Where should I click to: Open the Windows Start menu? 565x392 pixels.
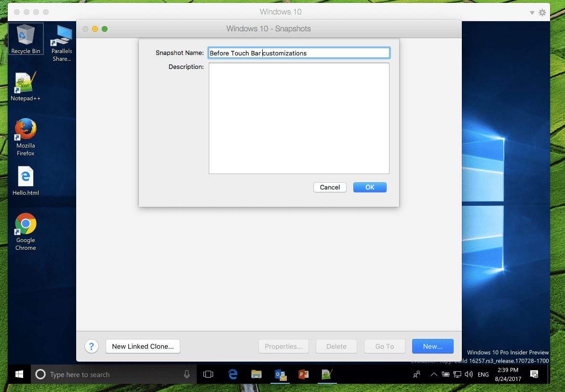[x=19, y=374]
